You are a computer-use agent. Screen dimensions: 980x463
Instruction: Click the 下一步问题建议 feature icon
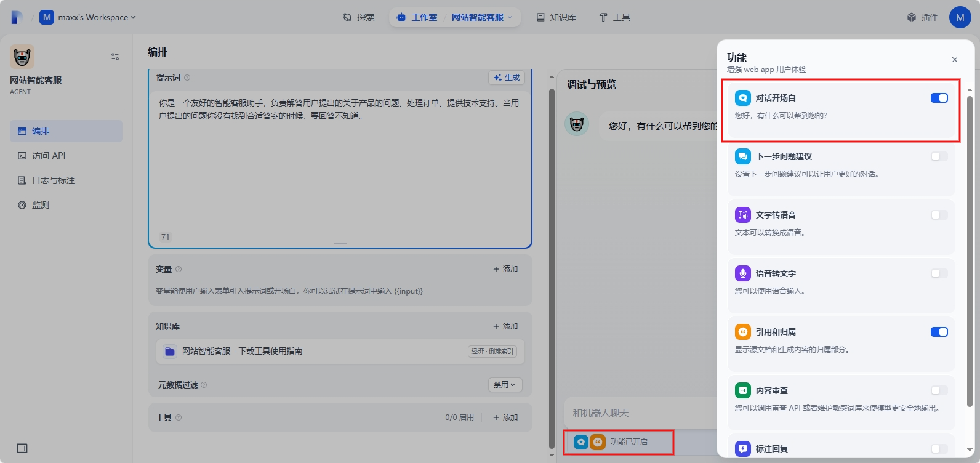(x=743, y=156)
